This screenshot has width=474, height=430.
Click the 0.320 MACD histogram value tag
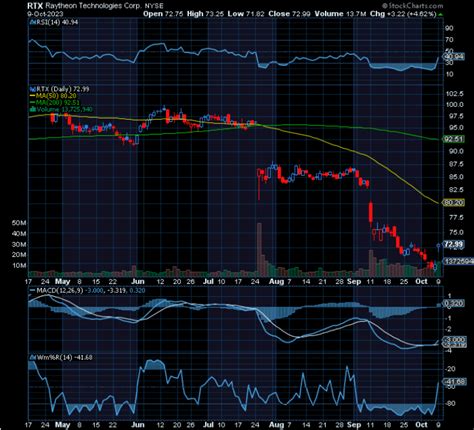[x=453, y=303]
